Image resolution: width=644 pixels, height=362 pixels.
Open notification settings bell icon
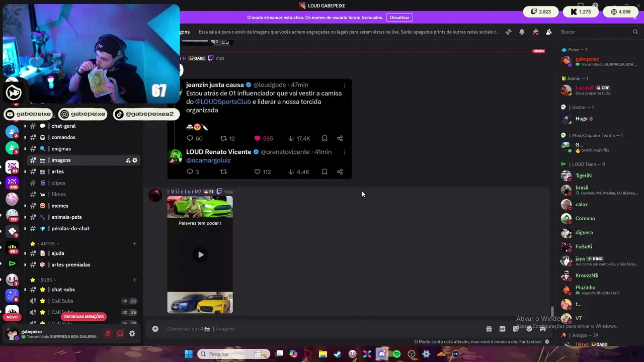(x=522, y=32)
